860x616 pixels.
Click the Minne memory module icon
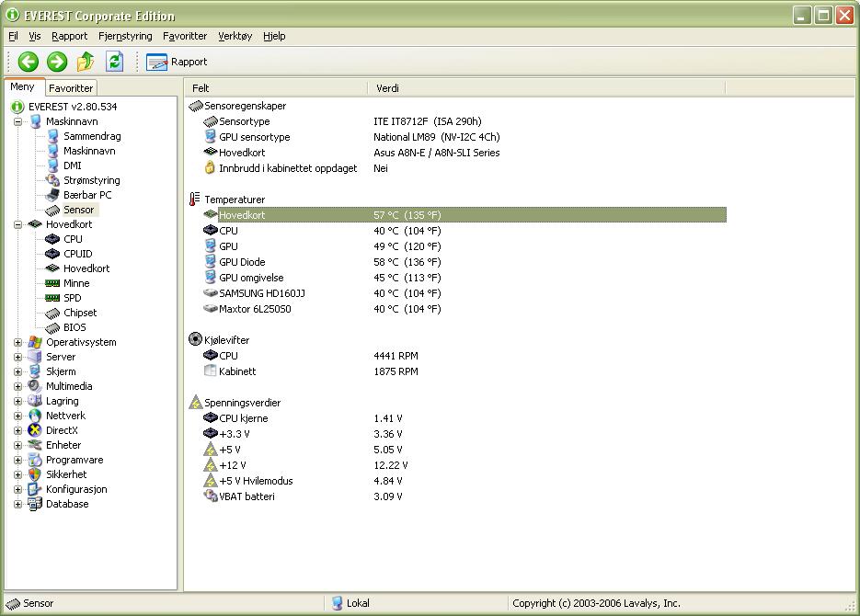point(52,283)
